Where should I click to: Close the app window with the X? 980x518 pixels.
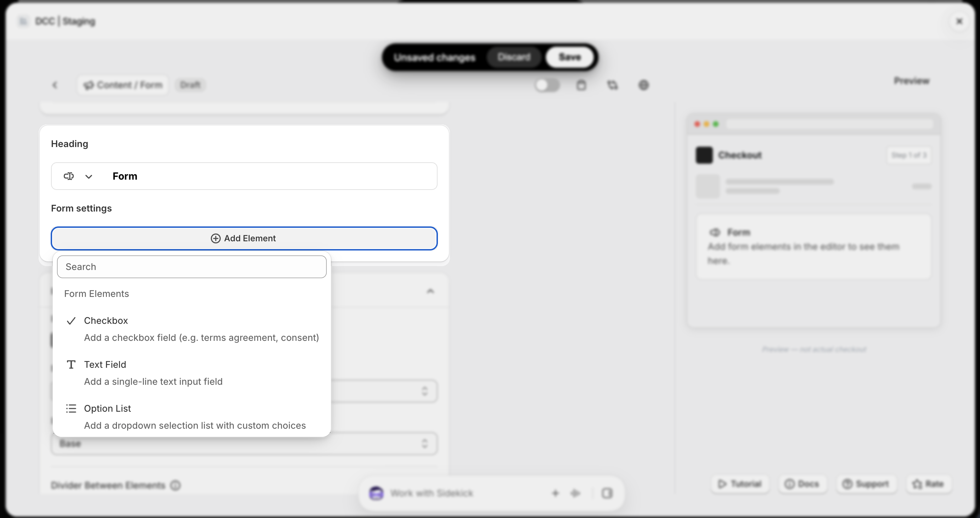(x=959, y=21)
